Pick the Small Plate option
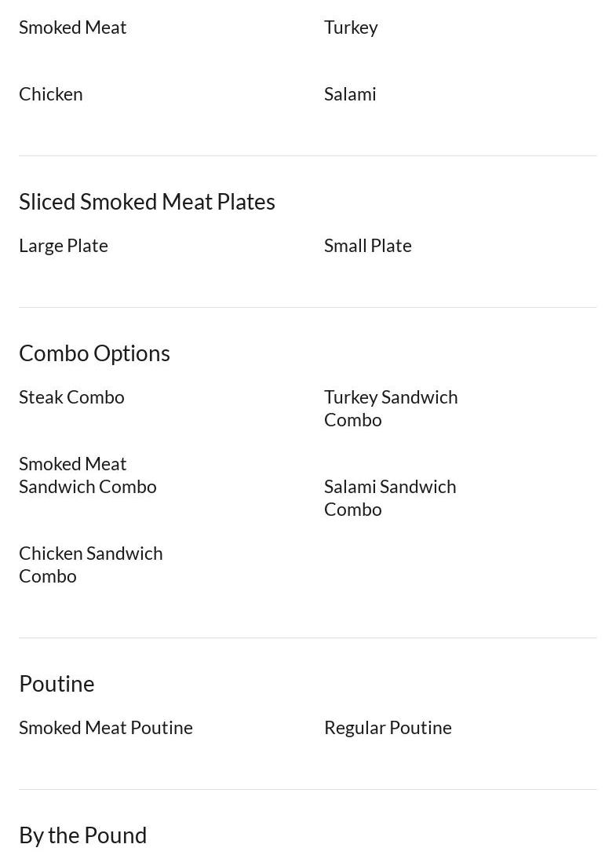616x866 pixels. (x=367, y=246)
